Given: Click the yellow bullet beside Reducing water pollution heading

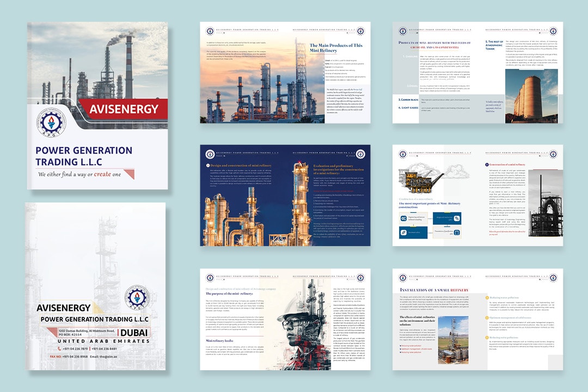Looking at the screenshot, I should pos(487,297).
